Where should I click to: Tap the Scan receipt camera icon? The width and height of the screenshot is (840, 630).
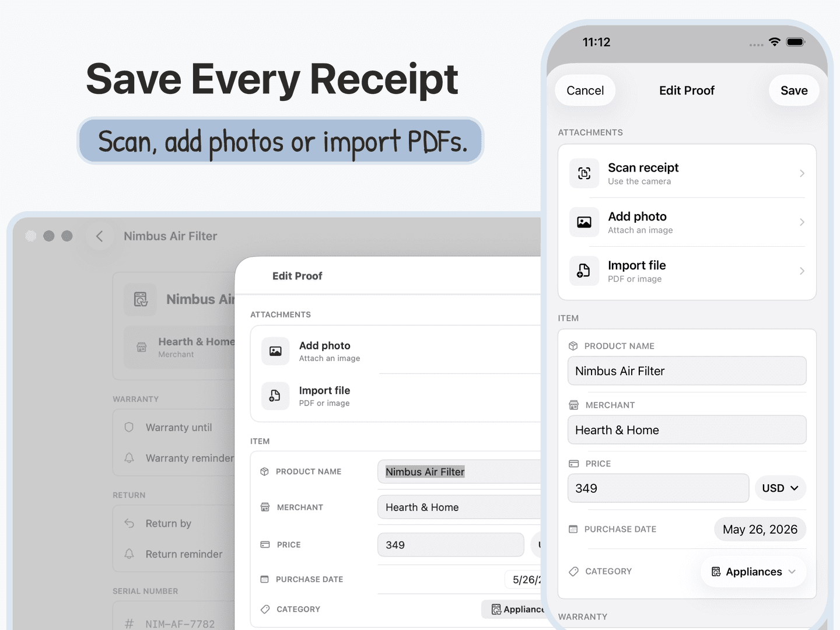tap(584, 173)
